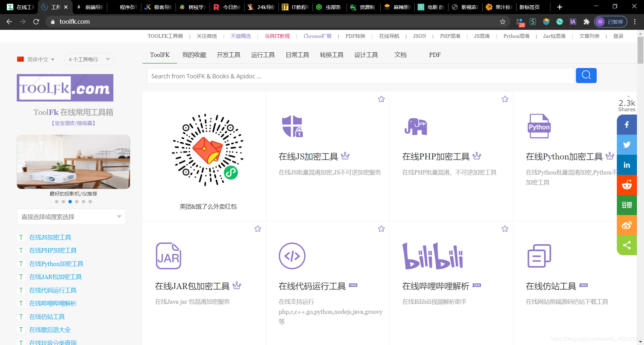Select the 设计工具 tab

click(x=366, y=55)
